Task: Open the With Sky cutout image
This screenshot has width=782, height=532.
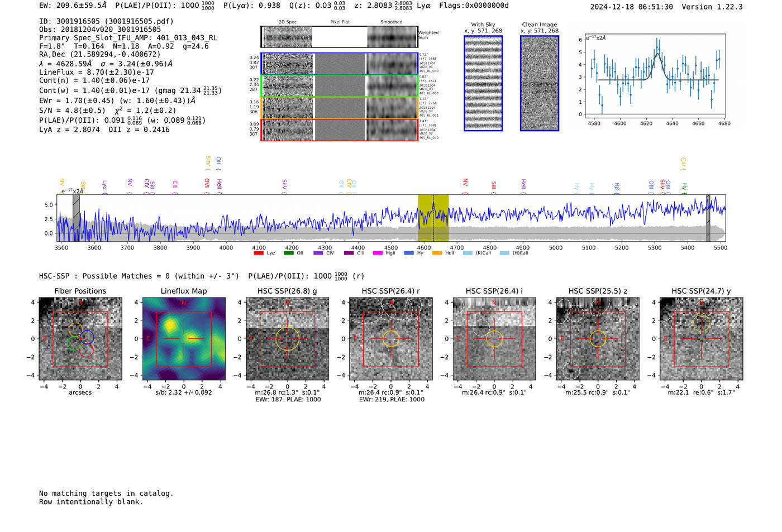Action: [483, 83]
